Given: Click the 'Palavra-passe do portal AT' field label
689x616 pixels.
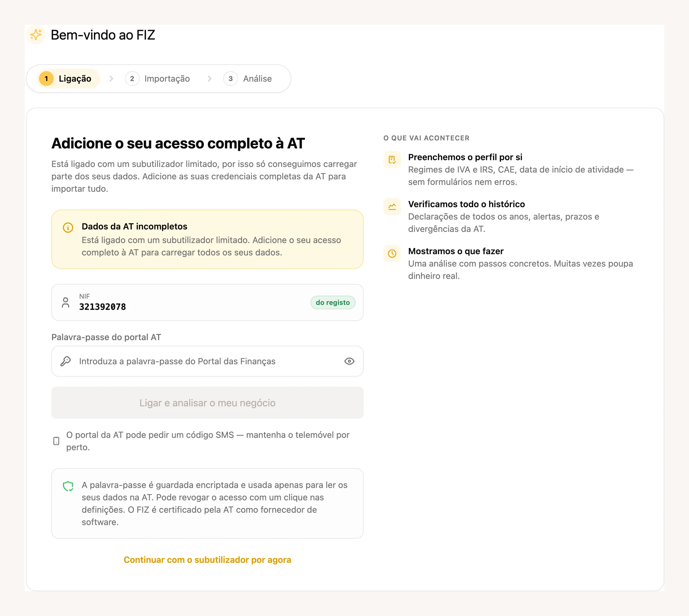Looking at the screenshot, I should 106,337.
